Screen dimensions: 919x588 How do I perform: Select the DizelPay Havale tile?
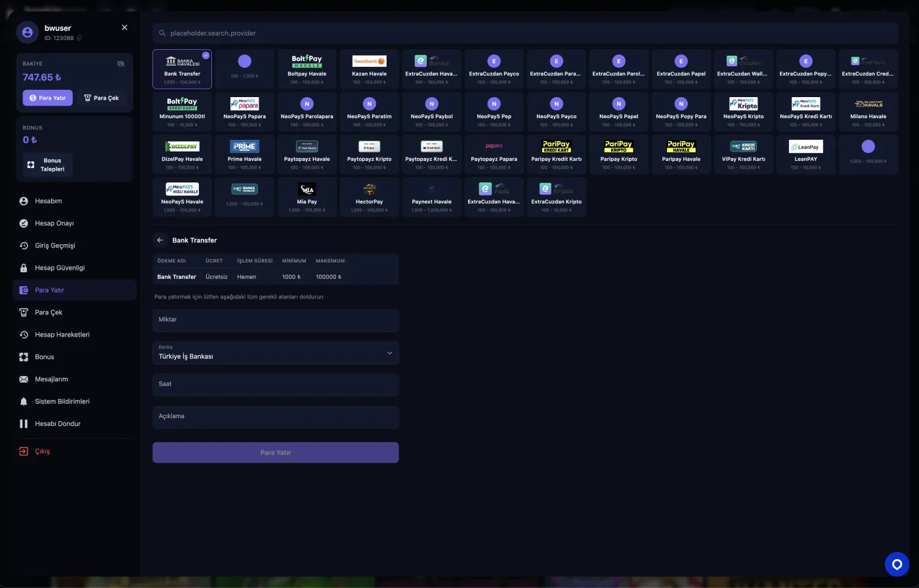[182, 154]
